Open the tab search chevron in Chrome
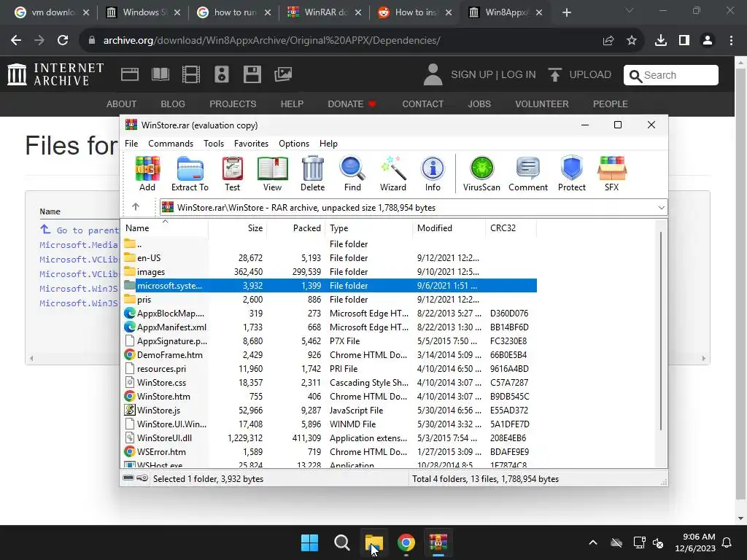The height and width of the screenshot is (560, 747). pos(630,10)
